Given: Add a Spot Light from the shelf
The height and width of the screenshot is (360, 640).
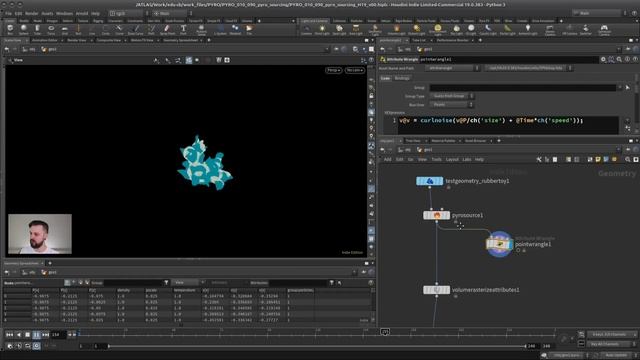Looking at the screenshot, I should click(x=339, y=29).
